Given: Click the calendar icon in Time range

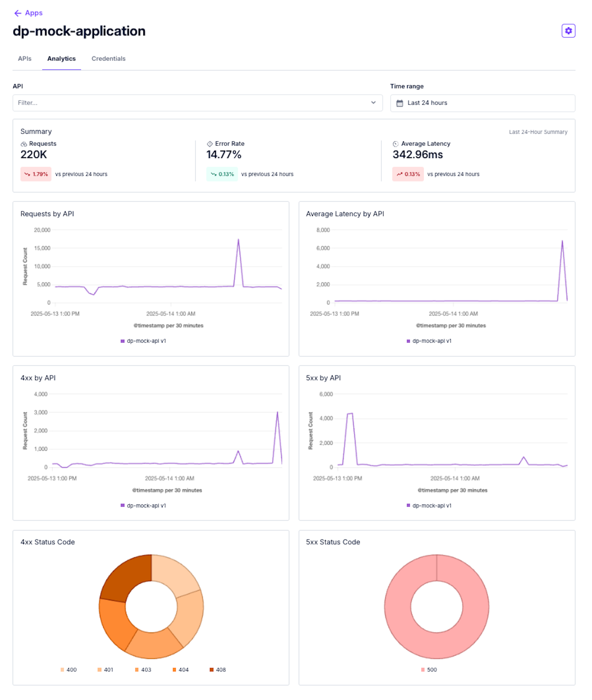Looking at the screenshot, I should tap(399, 103).
